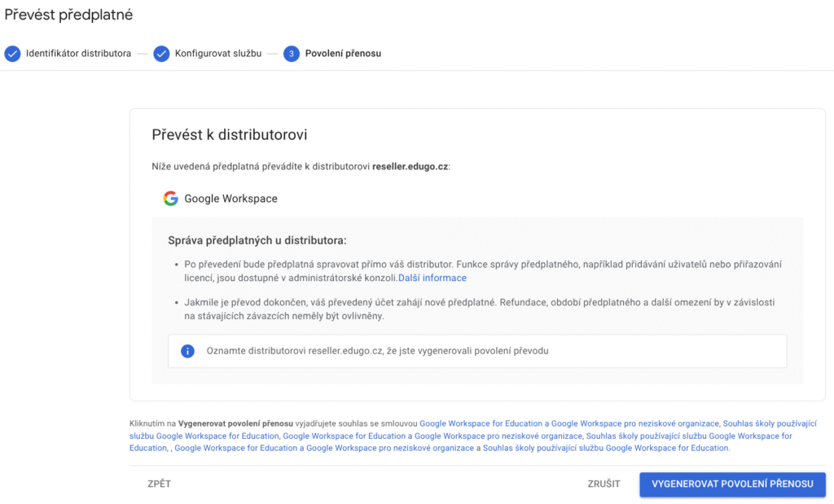Click the blue info icon in notice
Screen dimensions: 834x504
(187, 351)
